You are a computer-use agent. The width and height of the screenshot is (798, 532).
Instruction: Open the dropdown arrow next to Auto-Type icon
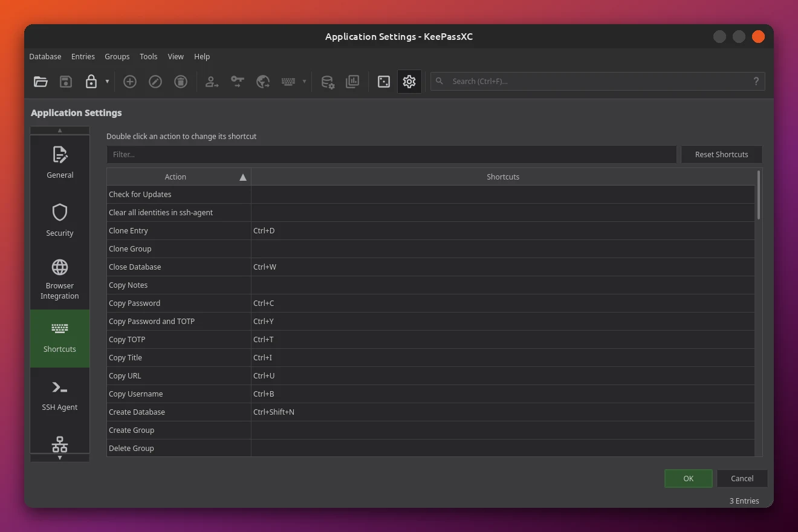point(304,82)
